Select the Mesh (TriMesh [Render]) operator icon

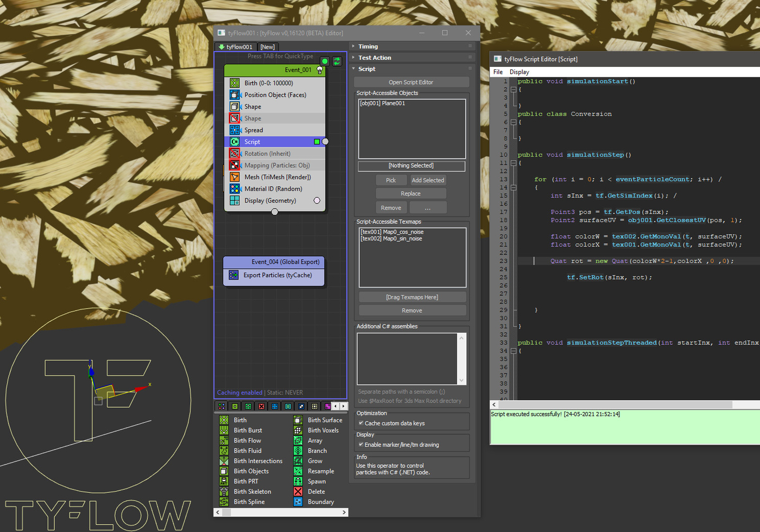pyautogui.click(x=235, y=177)
